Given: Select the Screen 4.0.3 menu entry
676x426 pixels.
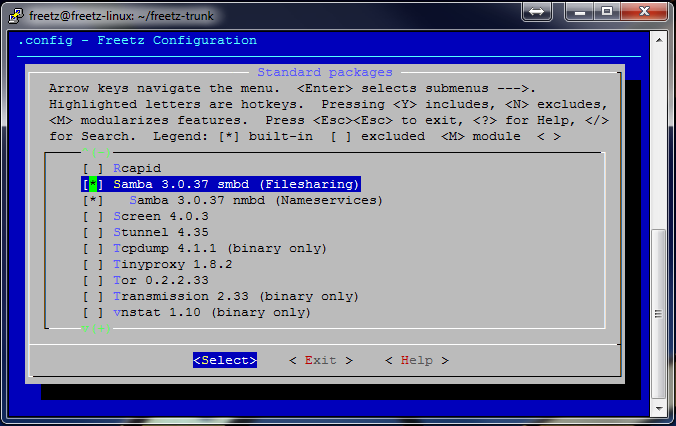Looking at the screenshot, I should 160,216.
